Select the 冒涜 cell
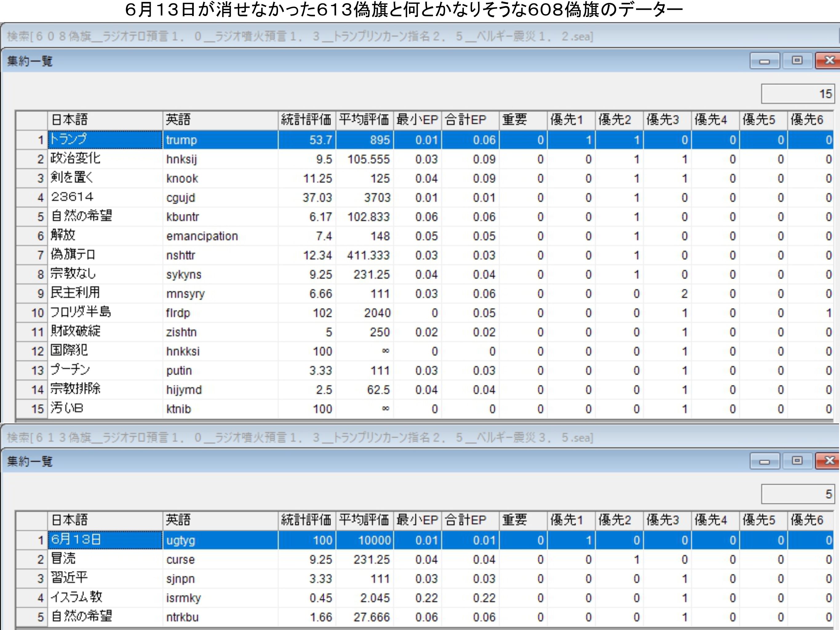 coord(105,559)
